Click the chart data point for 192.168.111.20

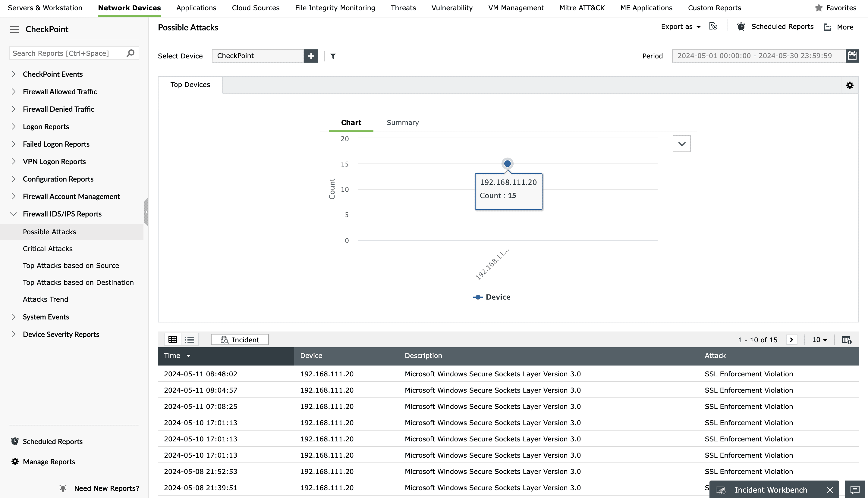coord(507,164)
